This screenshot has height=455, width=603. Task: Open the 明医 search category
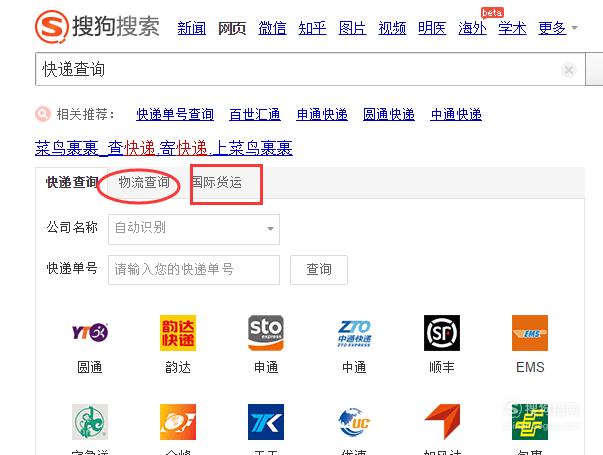[x=432, y=28]
